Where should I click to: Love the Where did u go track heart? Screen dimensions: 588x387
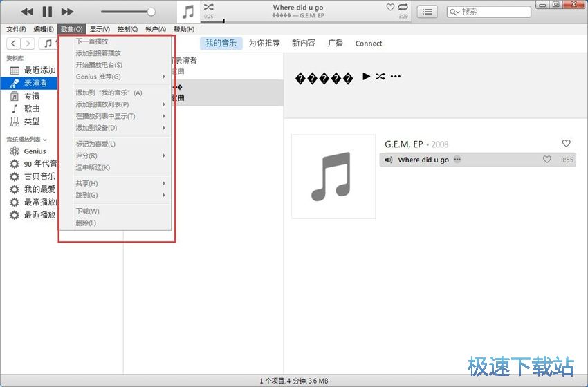tap(547, 160)
